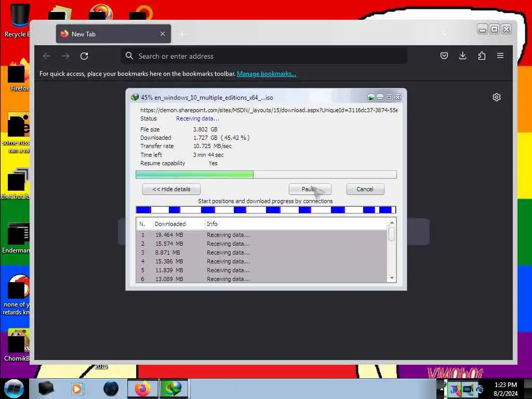The height and width of the screenshot is (399, 532).
Task: Open the Pocket save icon
Action: tap(444, 56)
